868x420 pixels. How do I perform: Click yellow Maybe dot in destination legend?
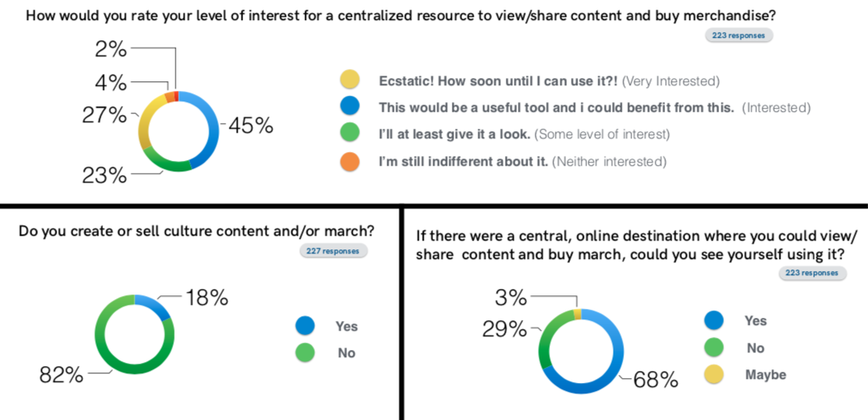point(713,375)
